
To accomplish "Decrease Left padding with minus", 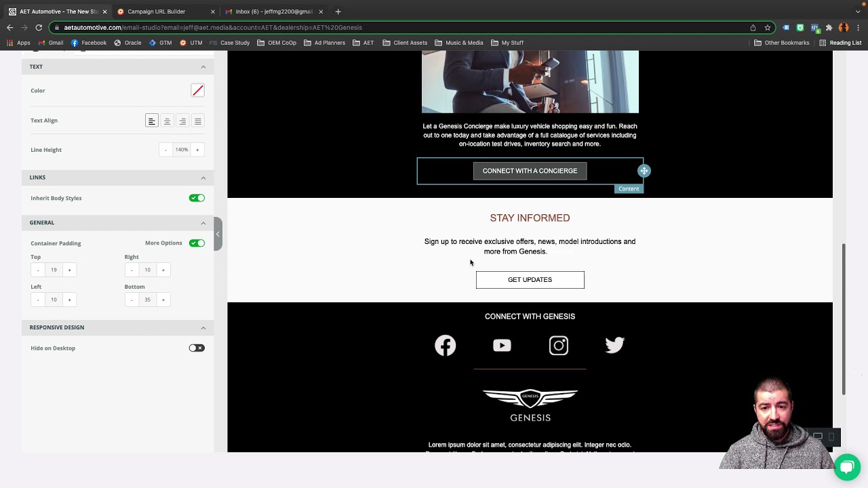I will pos(38,300).
